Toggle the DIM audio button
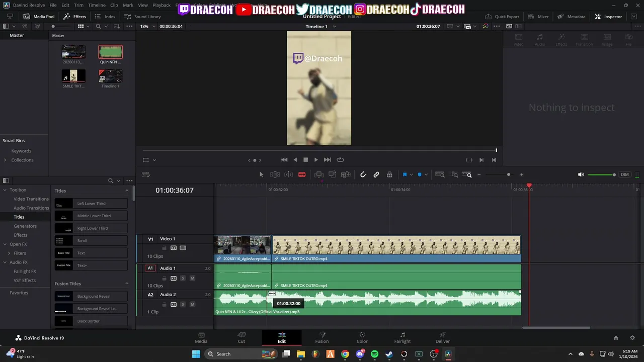 tap(625, 174)
